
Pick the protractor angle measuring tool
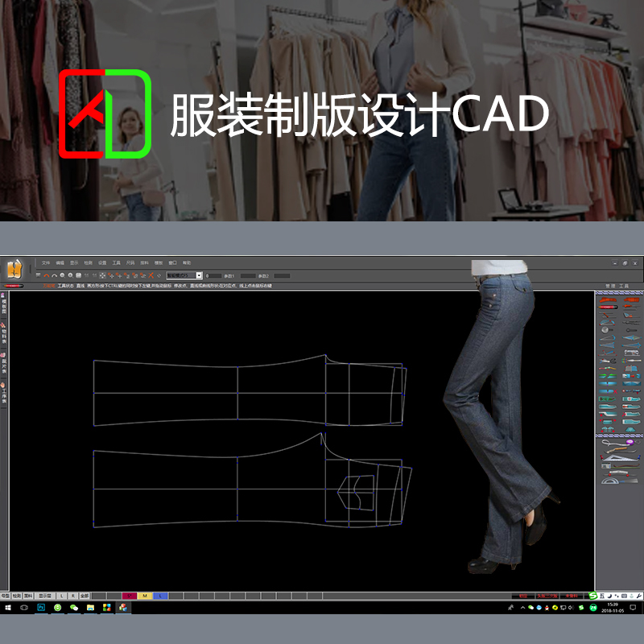pos(620,481)
